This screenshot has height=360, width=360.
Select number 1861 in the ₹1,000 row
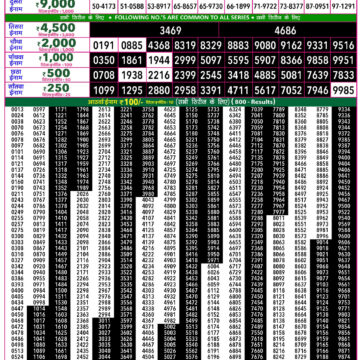[132, 60]
